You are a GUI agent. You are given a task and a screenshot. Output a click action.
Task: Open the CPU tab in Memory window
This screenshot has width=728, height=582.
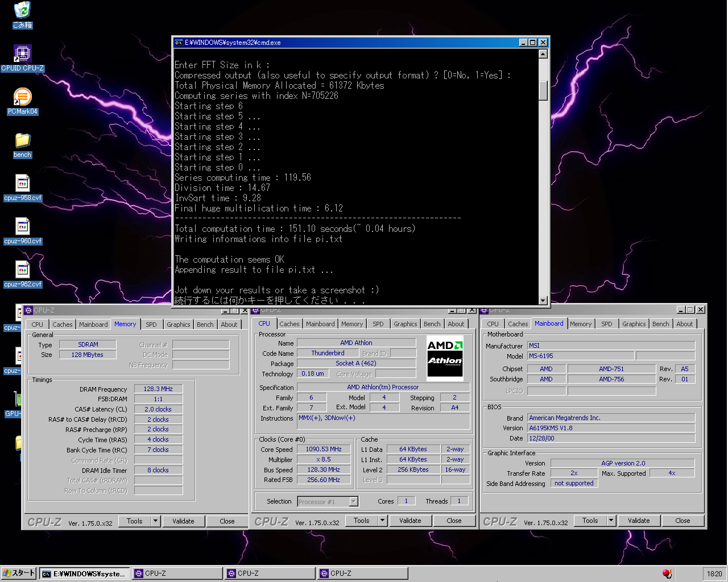[37, 325]
